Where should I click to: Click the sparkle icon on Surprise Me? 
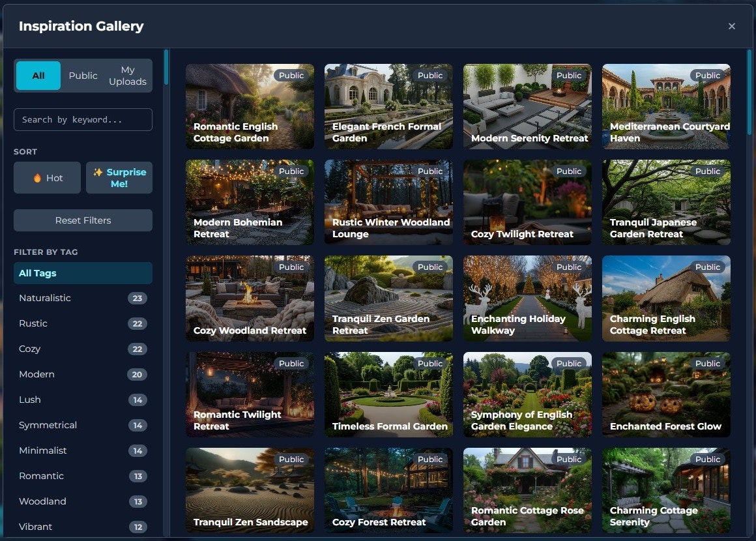coord(97,172)
